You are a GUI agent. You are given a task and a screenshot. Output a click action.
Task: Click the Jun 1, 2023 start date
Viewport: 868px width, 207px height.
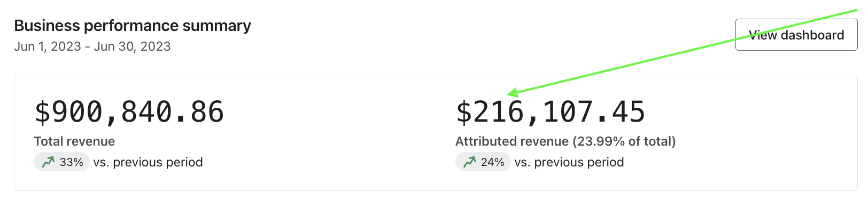pyautogui.click(x=48, y=46)
